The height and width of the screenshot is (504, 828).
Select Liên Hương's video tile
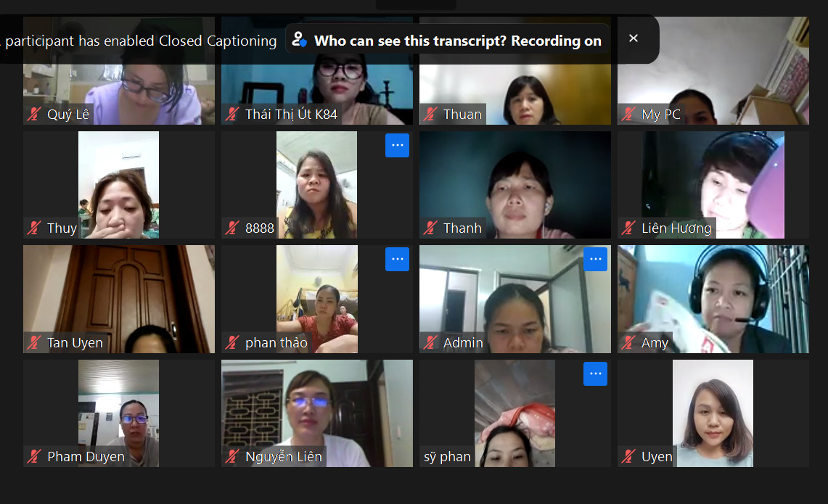pyautogui.click(x=713, y=185)
